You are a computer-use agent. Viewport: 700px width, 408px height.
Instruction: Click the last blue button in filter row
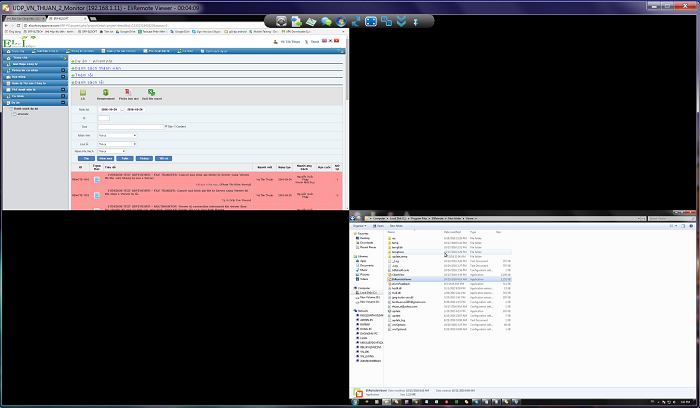[163, 158]
